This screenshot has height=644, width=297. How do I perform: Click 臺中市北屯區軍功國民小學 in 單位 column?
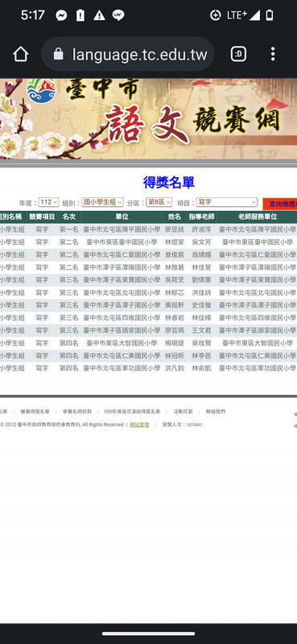122,368
